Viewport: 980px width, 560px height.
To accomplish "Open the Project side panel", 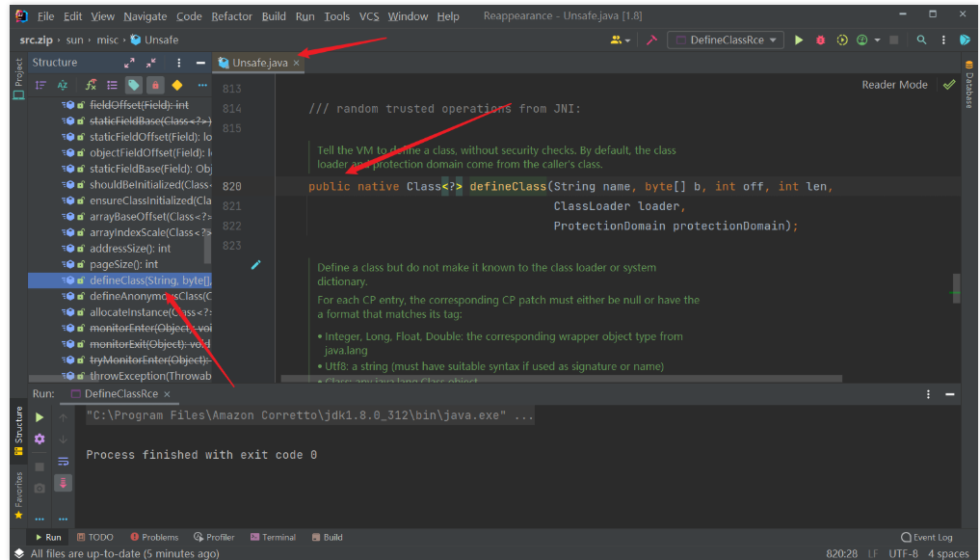I will click(18, 79).
